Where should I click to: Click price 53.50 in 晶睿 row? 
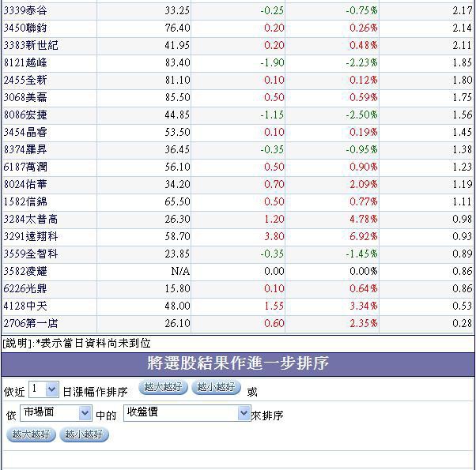tap(177, 132)
